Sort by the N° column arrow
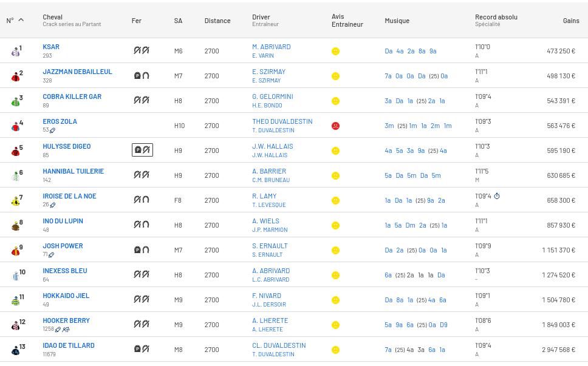The image size is (588, 366). 21,21
